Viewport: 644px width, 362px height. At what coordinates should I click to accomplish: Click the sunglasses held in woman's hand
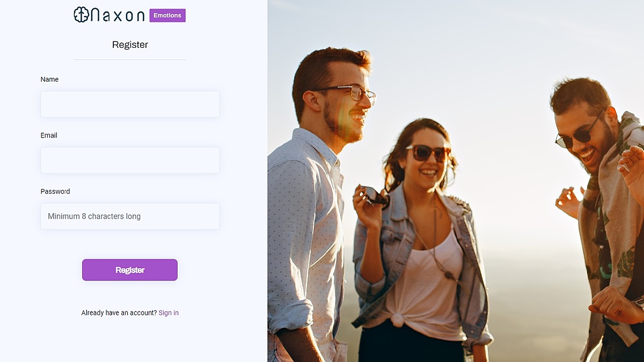click(375, 197)
